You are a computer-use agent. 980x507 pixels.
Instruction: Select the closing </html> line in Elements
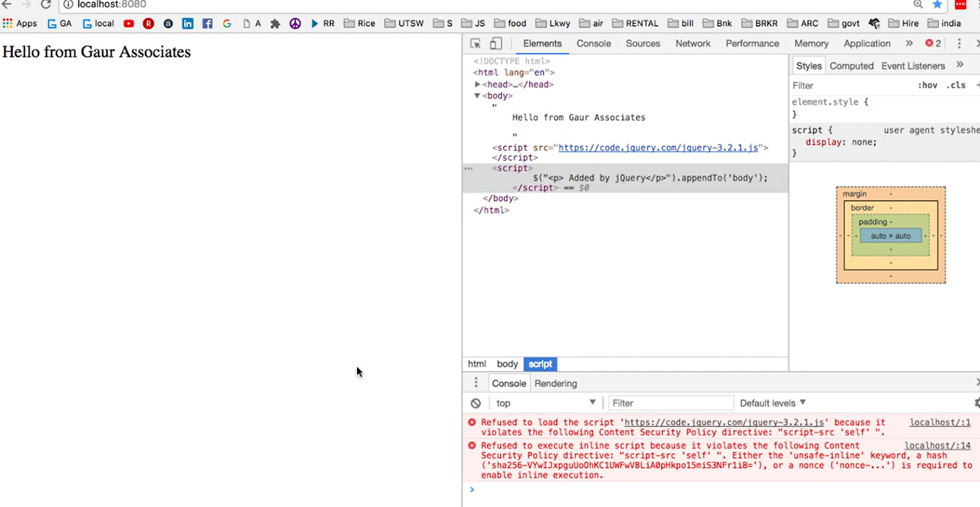click(491, 210)
